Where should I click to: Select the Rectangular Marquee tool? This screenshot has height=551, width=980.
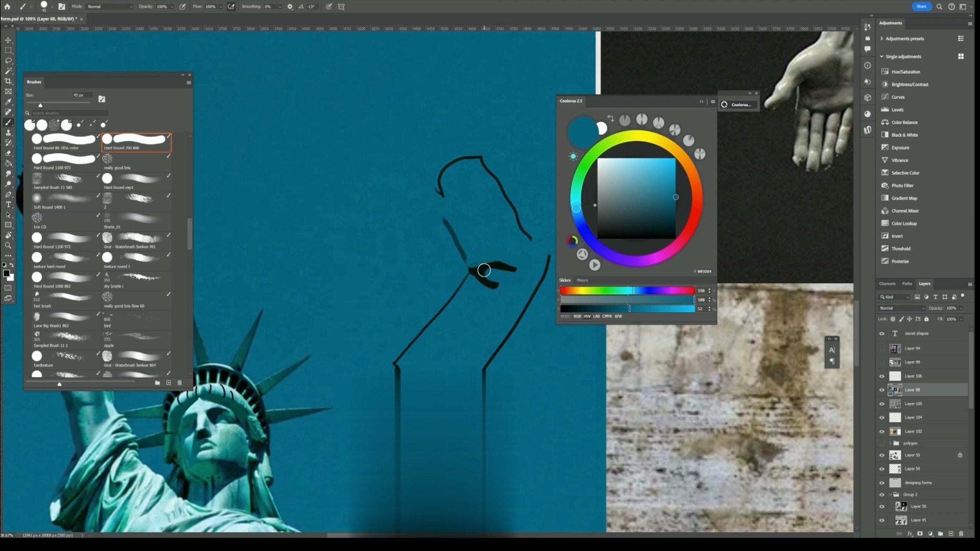pyautogui.click(x=8, y=51)
